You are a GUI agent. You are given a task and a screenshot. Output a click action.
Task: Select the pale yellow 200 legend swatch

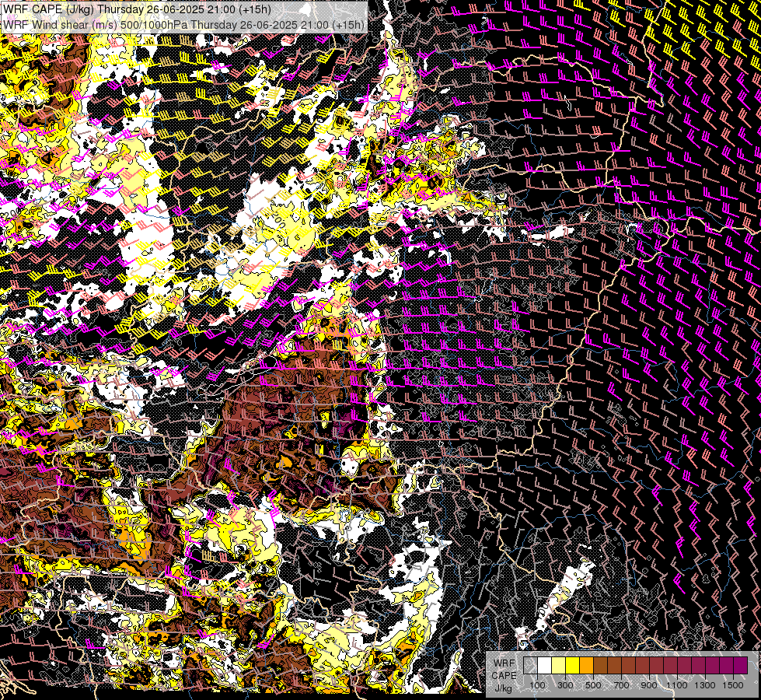(x=559, y=666)
